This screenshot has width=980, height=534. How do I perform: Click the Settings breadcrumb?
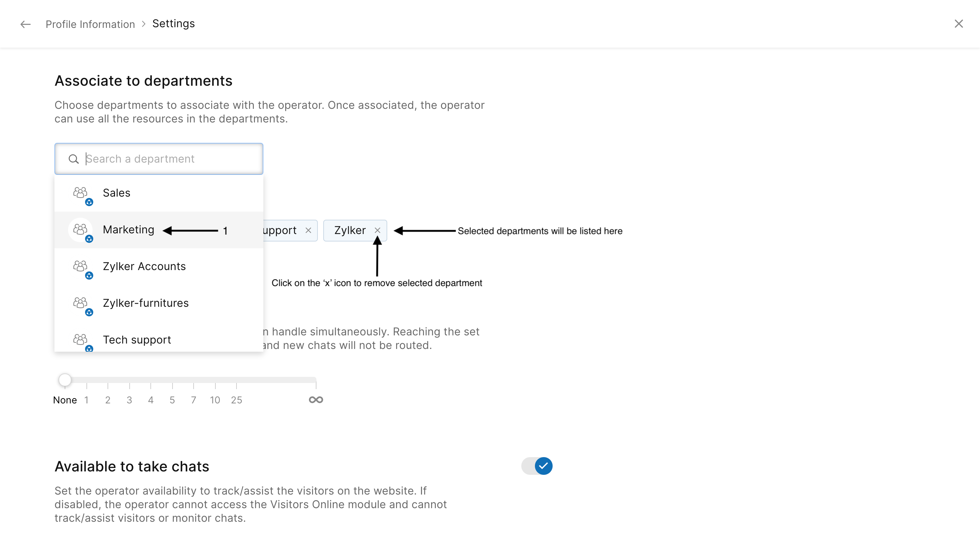click(x=174, y=23)
